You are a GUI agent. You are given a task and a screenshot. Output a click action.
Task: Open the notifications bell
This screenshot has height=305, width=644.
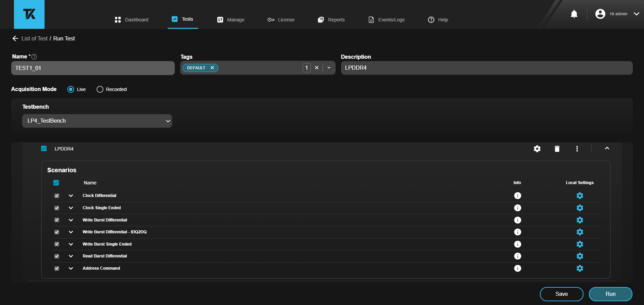click(574, 14)
